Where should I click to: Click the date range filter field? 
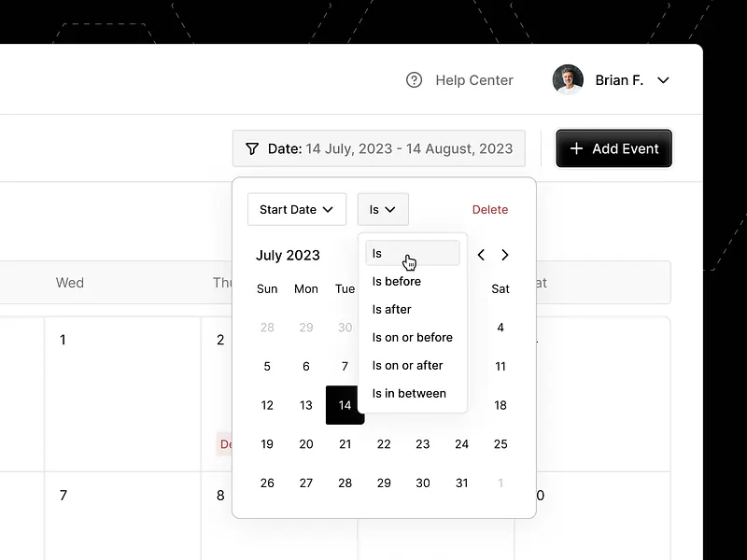pyautogui.click(x=378, y=148)
